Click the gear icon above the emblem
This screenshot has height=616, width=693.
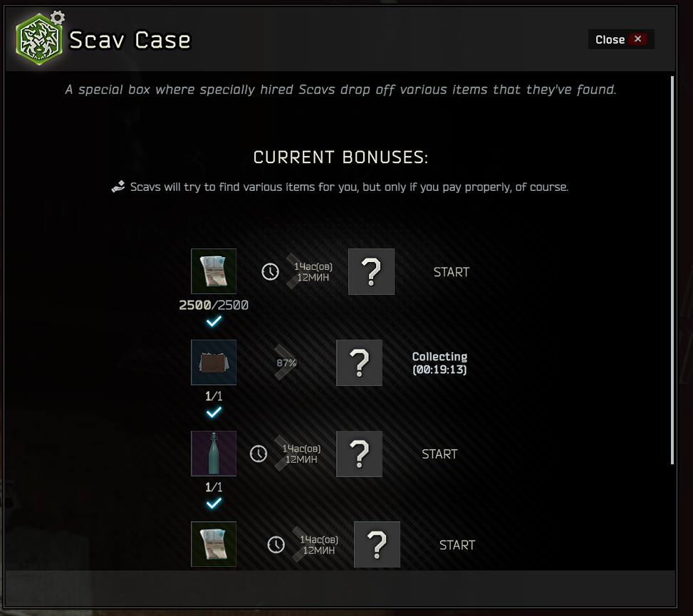point(58,18)
